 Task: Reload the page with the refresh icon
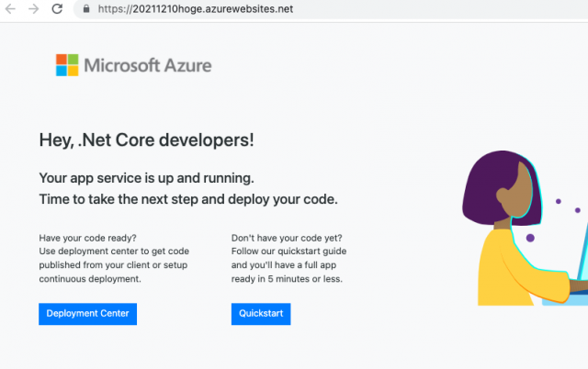point(57,8)
